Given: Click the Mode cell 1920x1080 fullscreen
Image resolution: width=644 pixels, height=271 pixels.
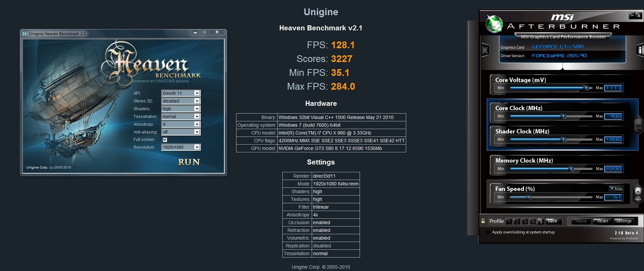Looking at the screenshot, I should click(336, 184).
